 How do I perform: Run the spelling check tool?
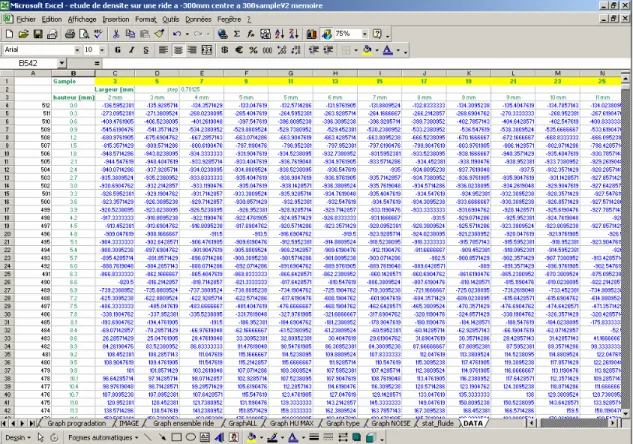pyautogui.click(x=98, y=34)
